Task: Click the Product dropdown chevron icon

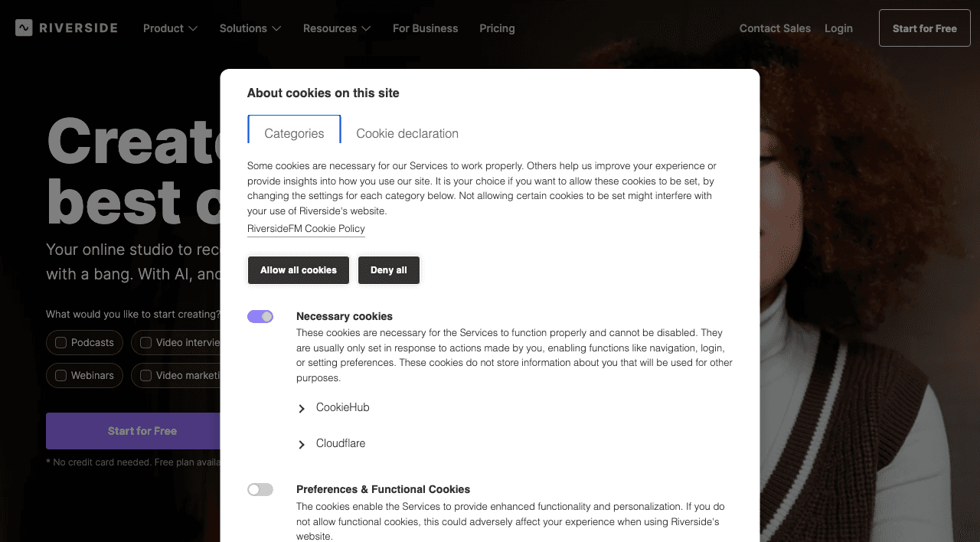Action: click(x=193, y=28)
